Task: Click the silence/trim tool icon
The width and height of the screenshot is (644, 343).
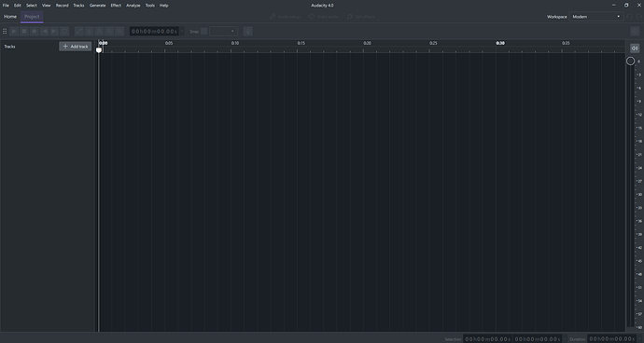Action: [99, 31]
